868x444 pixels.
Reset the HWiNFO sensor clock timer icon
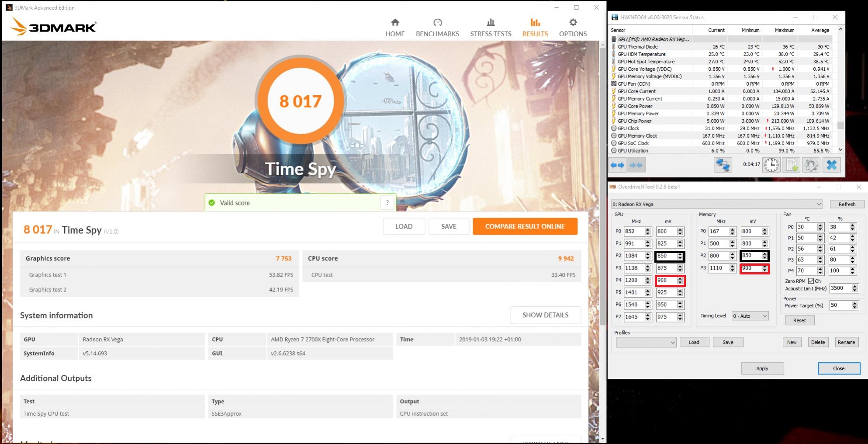pos(771,165)
